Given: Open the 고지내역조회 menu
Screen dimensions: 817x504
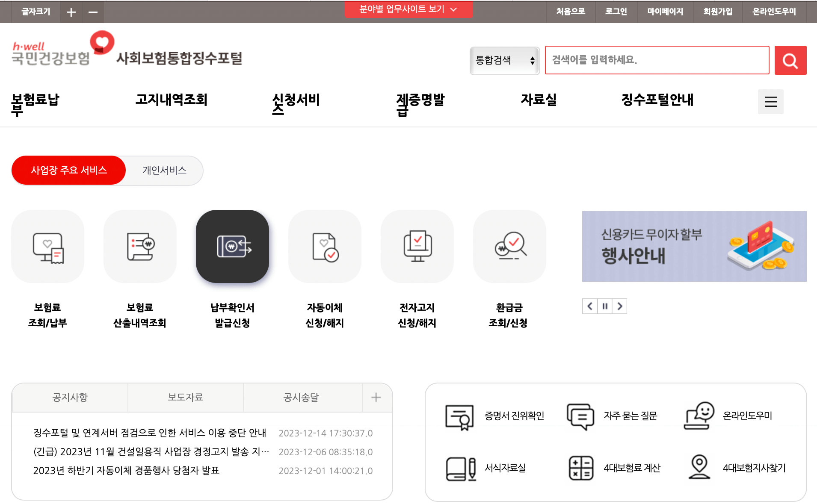Looking at the screenshot, I should 172,100.
